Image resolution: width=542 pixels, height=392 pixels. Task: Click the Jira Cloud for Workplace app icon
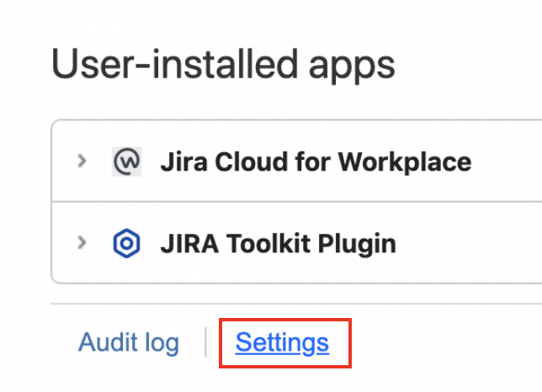126,162
